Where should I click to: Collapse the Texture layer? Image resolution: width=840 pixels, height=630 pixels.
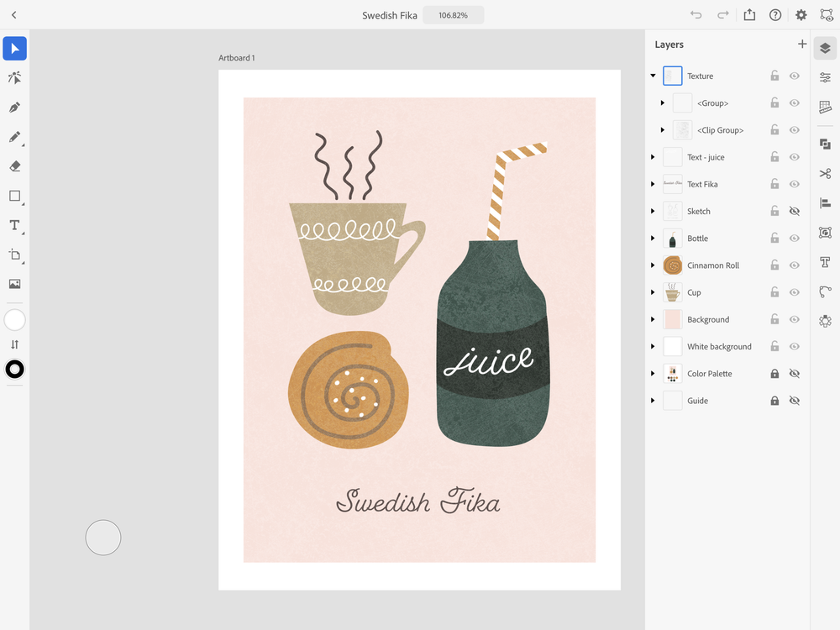pos(654,76)
